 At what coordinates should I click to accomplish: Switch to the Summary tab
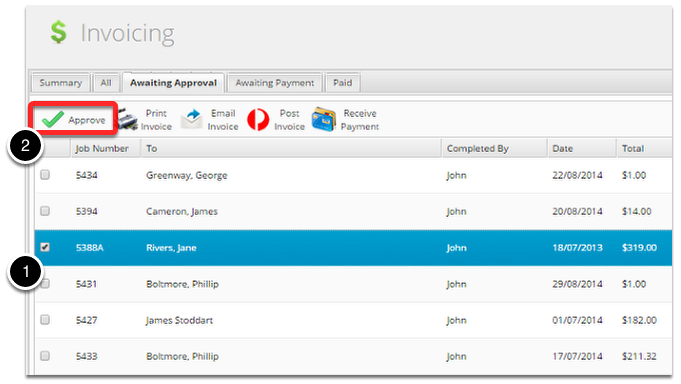click(60, 83)
